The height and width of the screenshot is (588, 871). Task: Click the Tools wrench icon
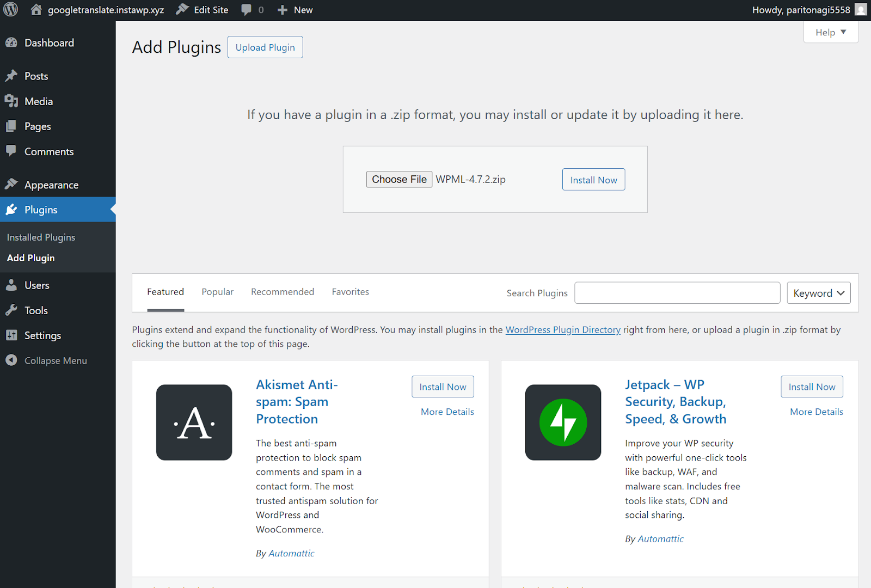coord(11,310)
